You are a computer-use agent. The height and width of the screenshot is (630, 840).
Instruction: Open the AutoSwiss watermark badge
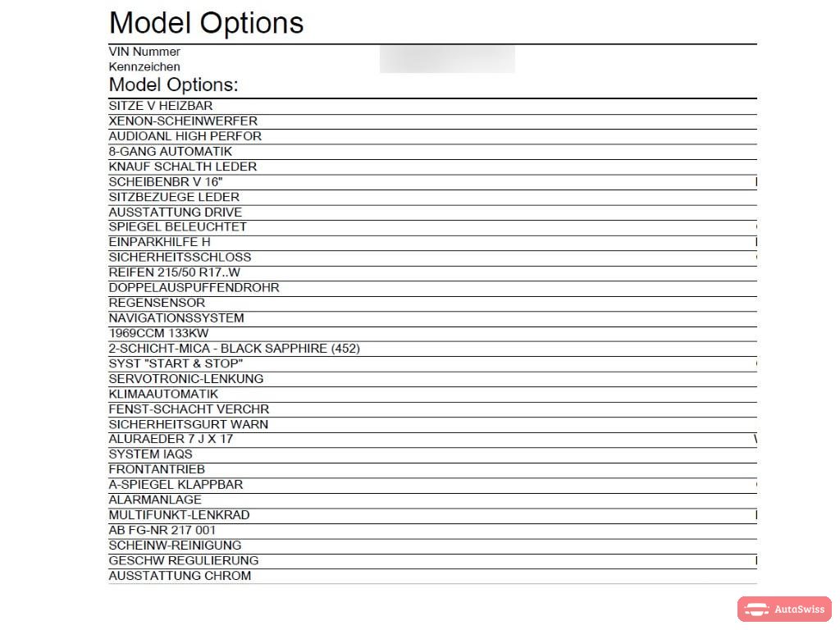[x=784, y=609]
